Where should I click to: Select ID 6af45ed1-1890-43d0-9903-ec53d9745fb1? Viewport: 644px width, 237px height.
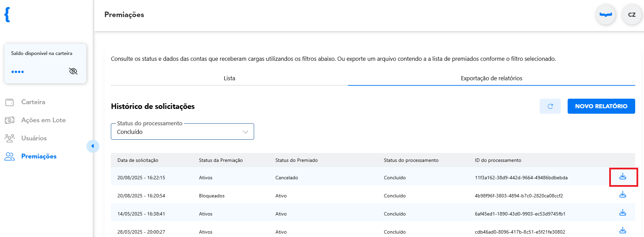tap(520, 214)
